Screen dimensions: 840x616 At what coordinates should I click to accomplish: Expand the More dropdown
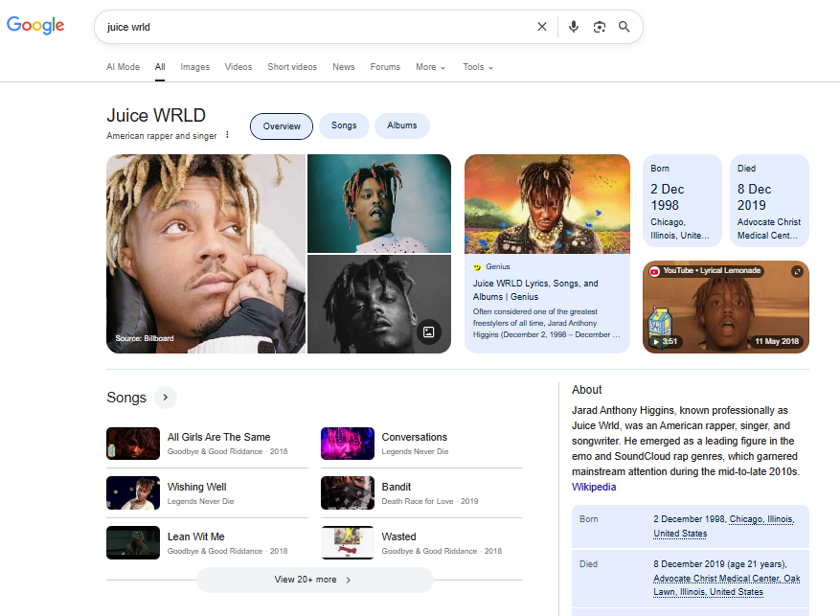pyautogui.click(x=430, y=67)
